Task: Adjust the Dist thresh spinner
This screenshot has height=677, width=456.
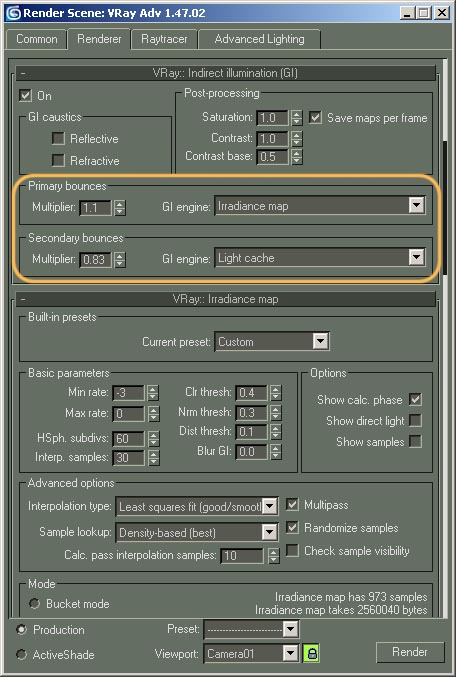Action: (276, 431)
